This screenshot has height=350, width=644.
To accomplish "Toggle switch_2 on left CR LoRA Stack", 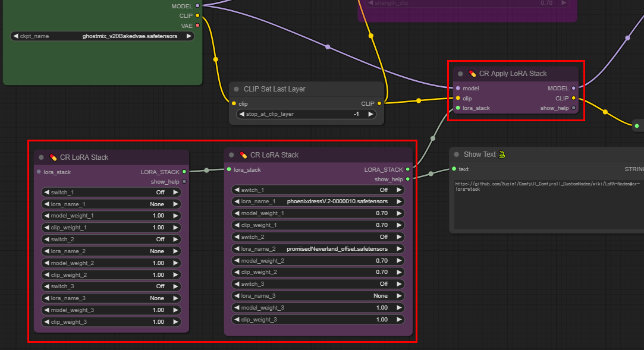I will click(111, 239).
